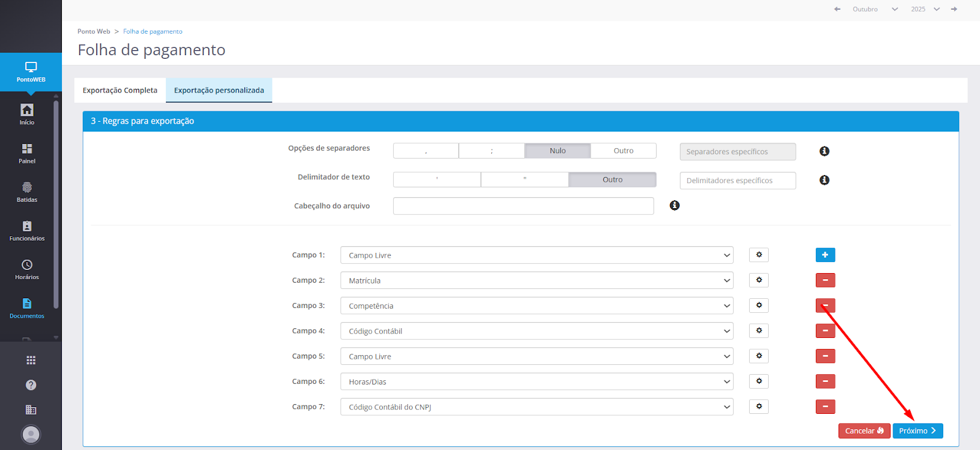
Task: Focus the Separadores específicos field
Action: click(x=737, y=152)
